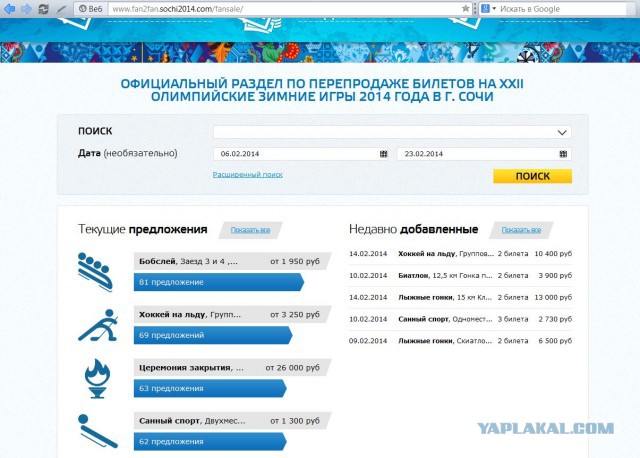Bookmark page with the star icon

tap(465, 9)
